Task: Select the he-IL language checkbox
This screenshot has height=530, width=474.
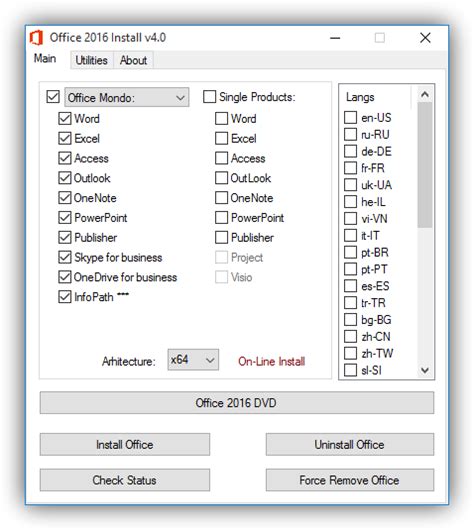Action: tap(351, 202)
